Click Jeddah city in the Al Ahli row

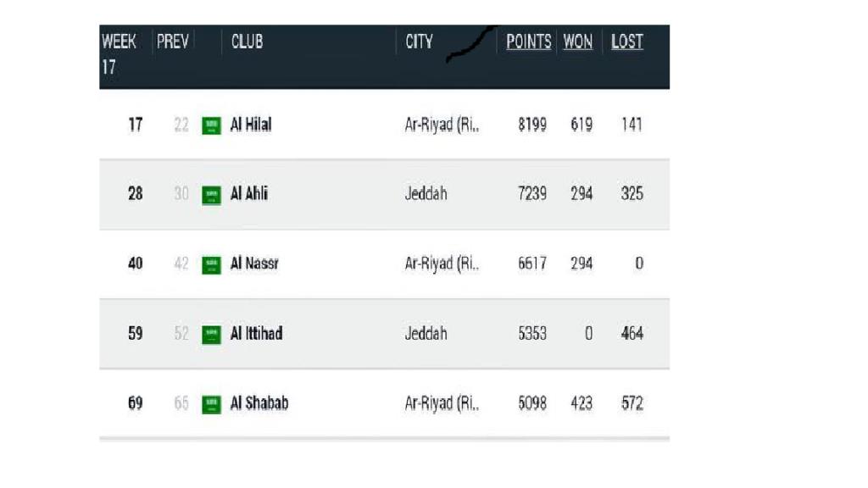pos(426,194)
